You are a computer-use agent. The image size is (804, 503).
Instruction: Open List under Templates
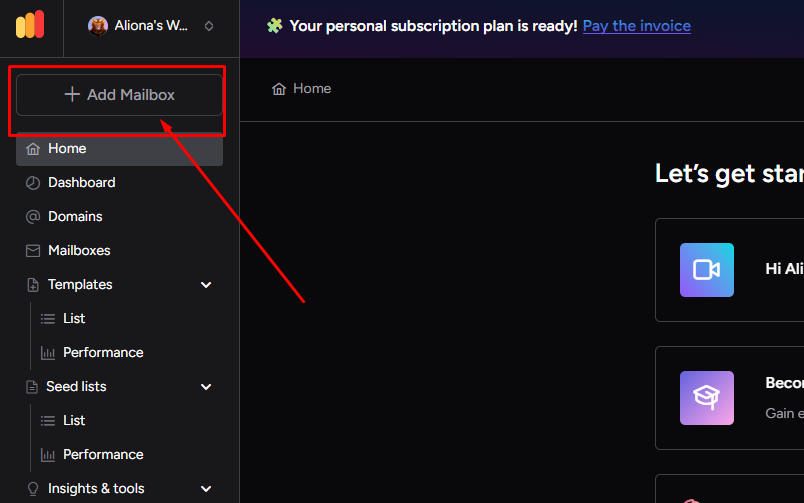[x=74, y=319]
